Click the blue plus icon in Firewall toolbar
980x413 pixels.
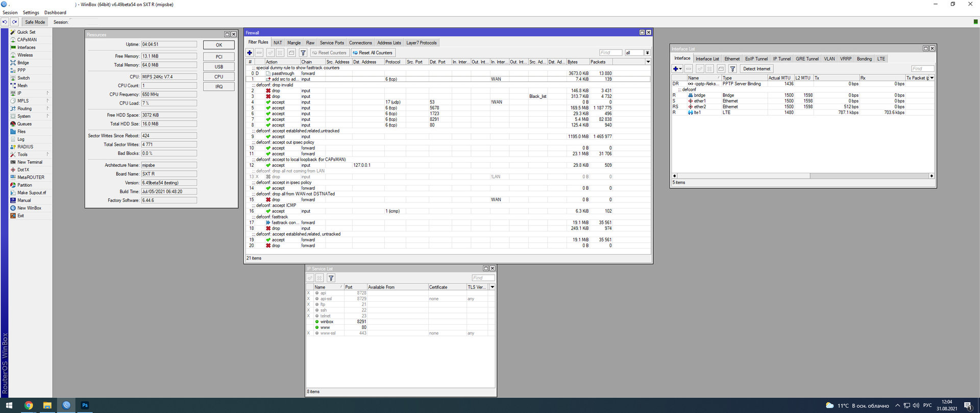point(250,53)
